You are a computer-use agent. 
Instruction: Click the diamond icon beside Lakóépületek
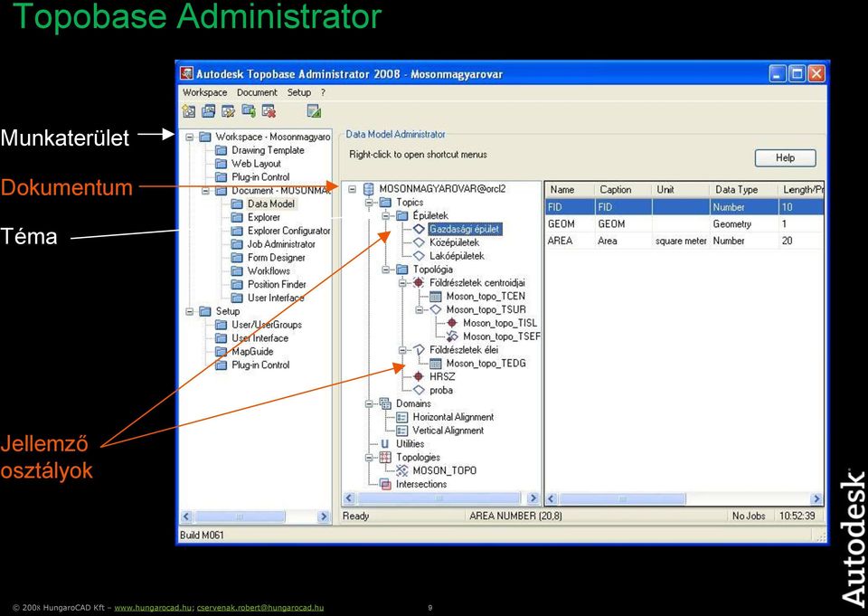click(x=419, y=256)
